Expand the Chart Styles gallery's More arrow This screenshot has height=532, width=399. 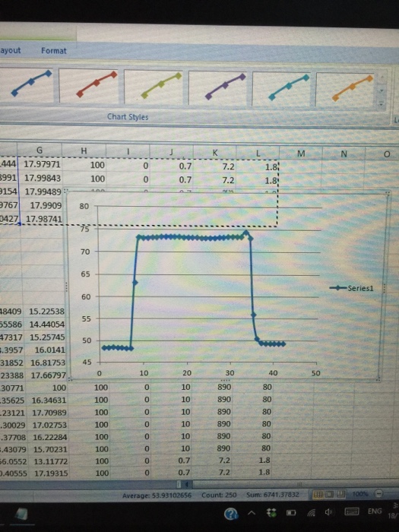(x=382, y=103)
